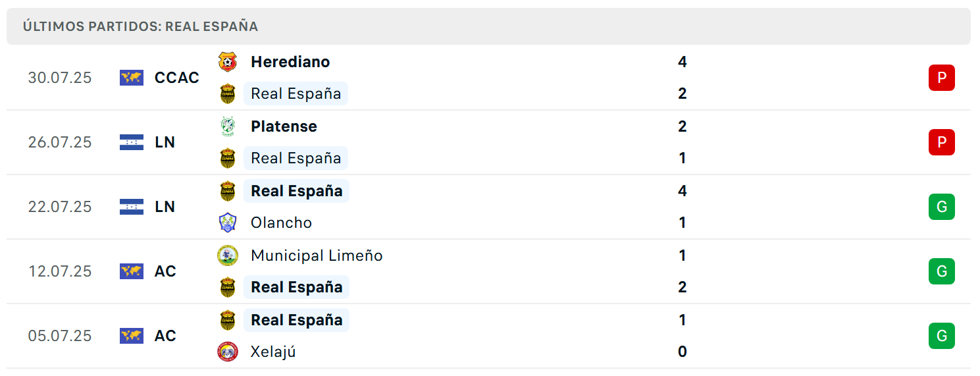This screenshot has width=980, height=376.
Task: Click green G badge for Xelajú match
Action: 942,336
